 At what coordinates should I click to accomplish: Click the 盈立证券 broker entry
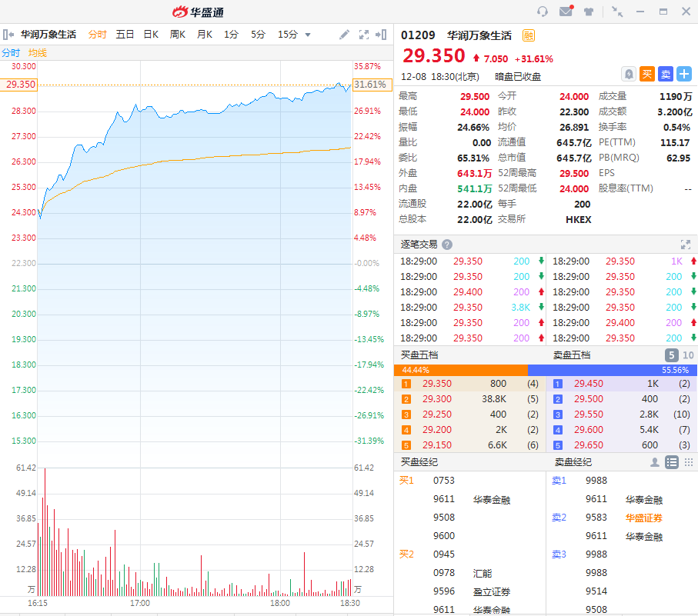coord(492,591)
